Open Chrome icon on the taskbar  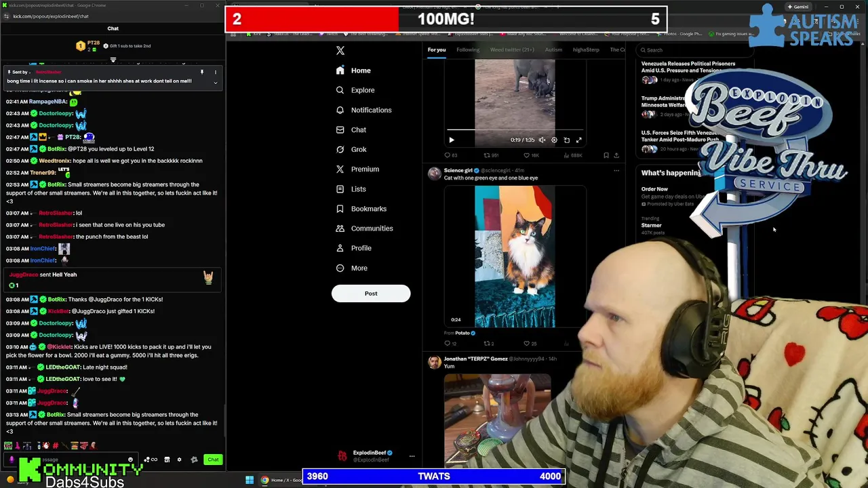pyautogui.click(x=264, y=481)
